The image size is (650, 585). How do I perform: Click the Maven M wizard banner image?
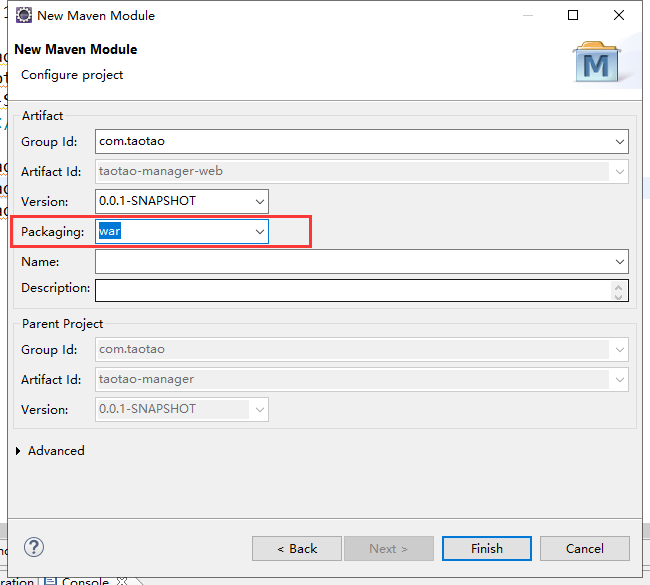[597, 62]
